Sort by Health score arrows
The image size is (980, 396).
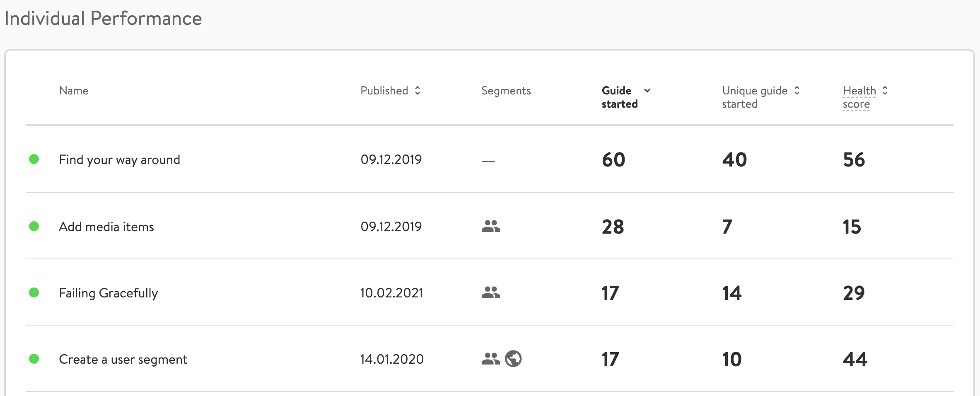point(885,90)
